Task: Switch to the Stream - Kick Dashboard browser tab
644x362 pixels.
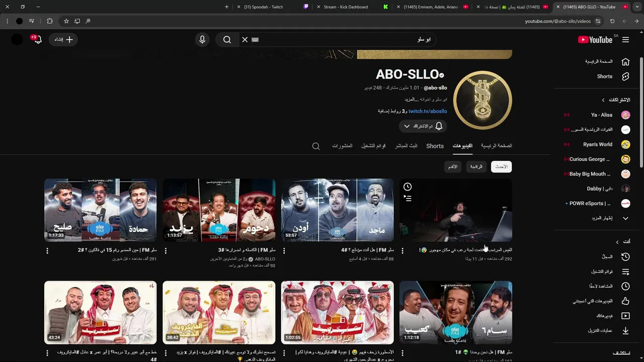Action: (351, 7)
